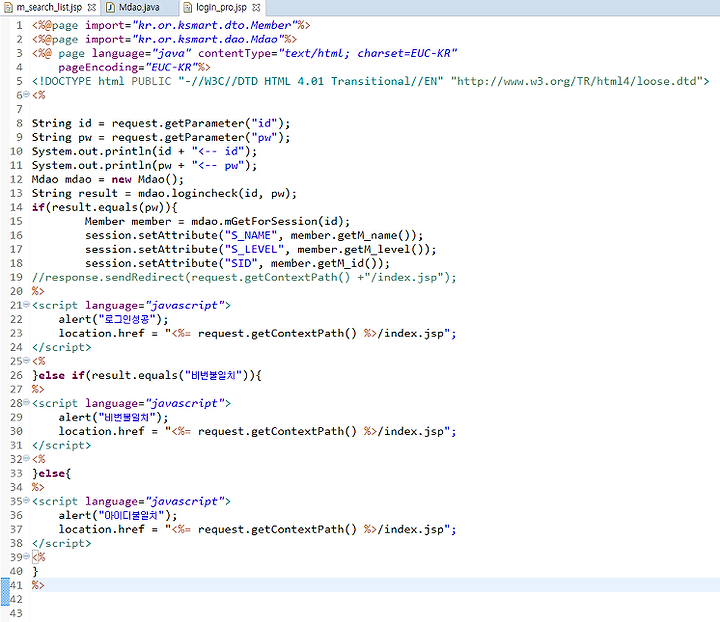Collapse the scriptlet fold at line 25
The width and height of the screenshot is (720, 622).
click(27, 360)
